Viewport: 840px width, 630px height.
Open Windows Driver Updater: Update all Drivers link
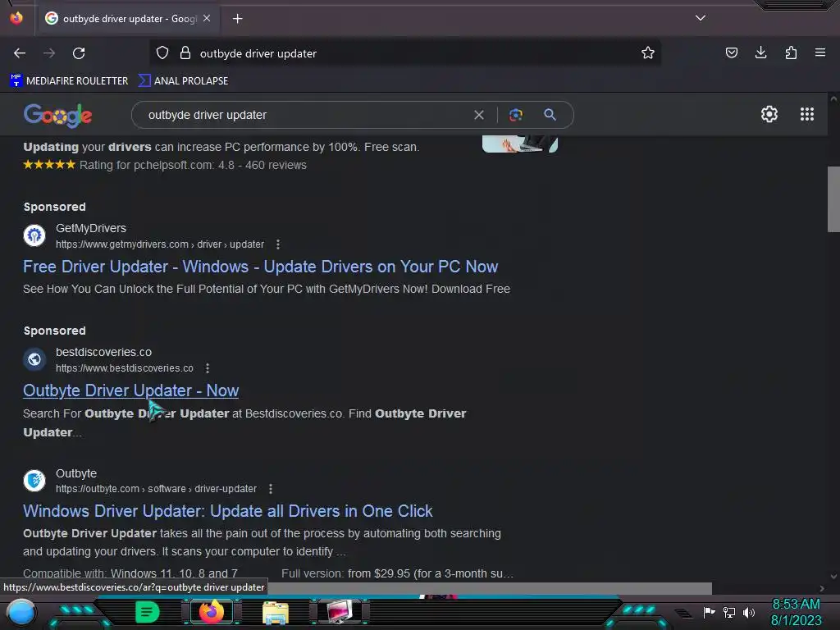coord(228,511)
